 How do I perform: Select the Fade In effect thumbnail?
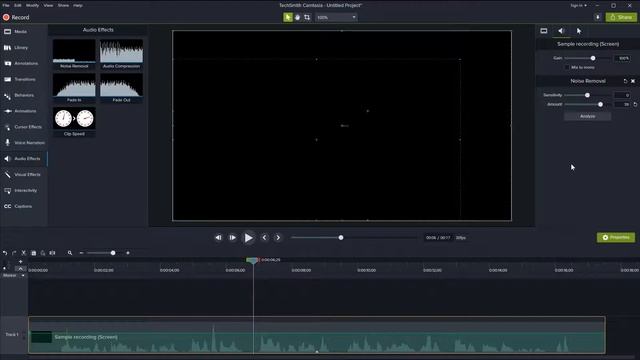point(74,87)
